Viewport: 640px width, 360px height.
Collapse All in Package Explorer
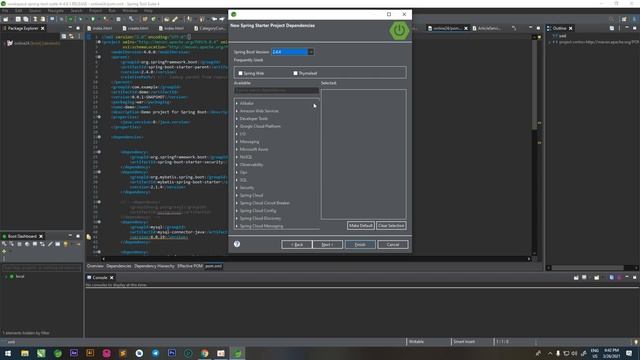coord(64,36)
